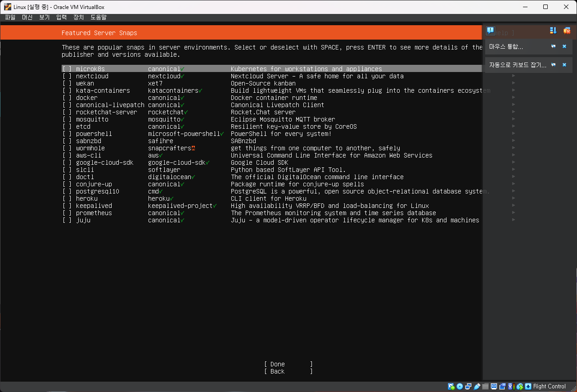This screenshot has width=577, height=392.
Task: Enable the canonical-livepatch checkbox
Action: 67,105
